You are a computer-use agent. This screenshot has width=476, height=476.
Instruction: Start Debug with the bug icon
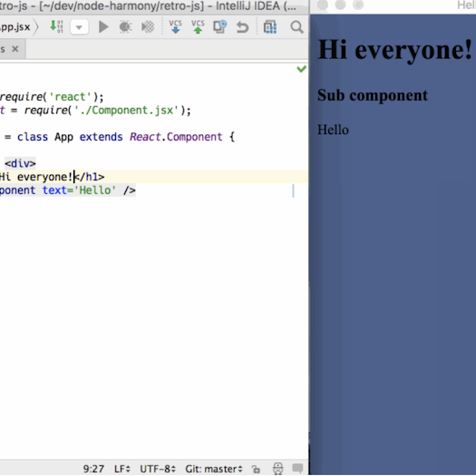point(125,27)
